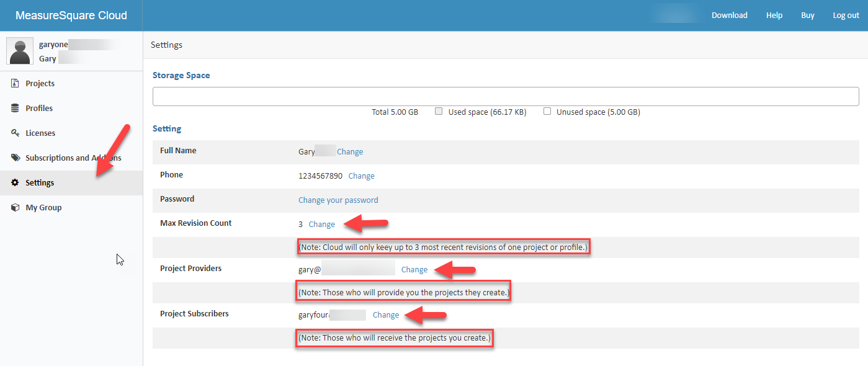Click Download in the top bar
Screen dimensions: 868x366
(x=730, y=16)
